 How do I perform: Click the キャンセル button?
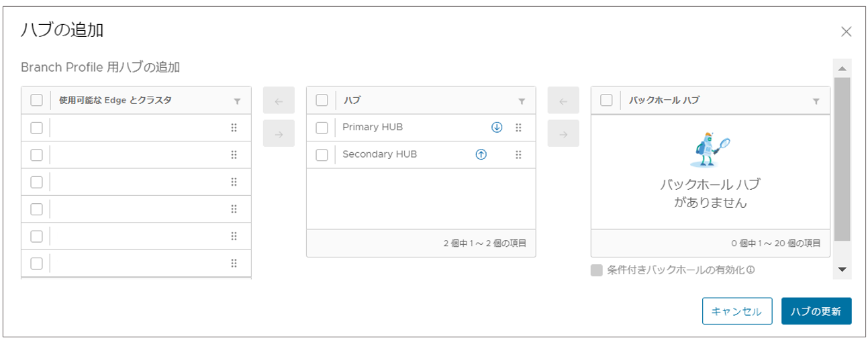tap(737, 311)
